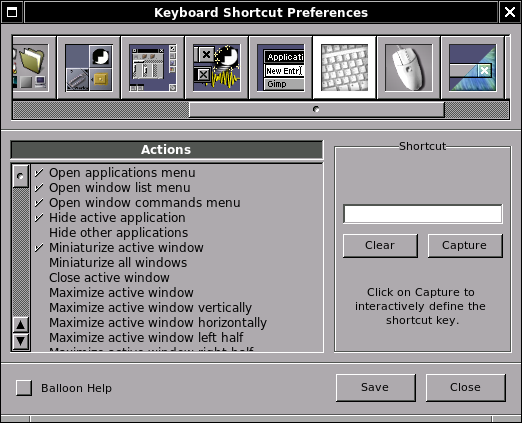Select 'Open window list menu' action
The height and width of the screenshot is (423, 522).
177,188
